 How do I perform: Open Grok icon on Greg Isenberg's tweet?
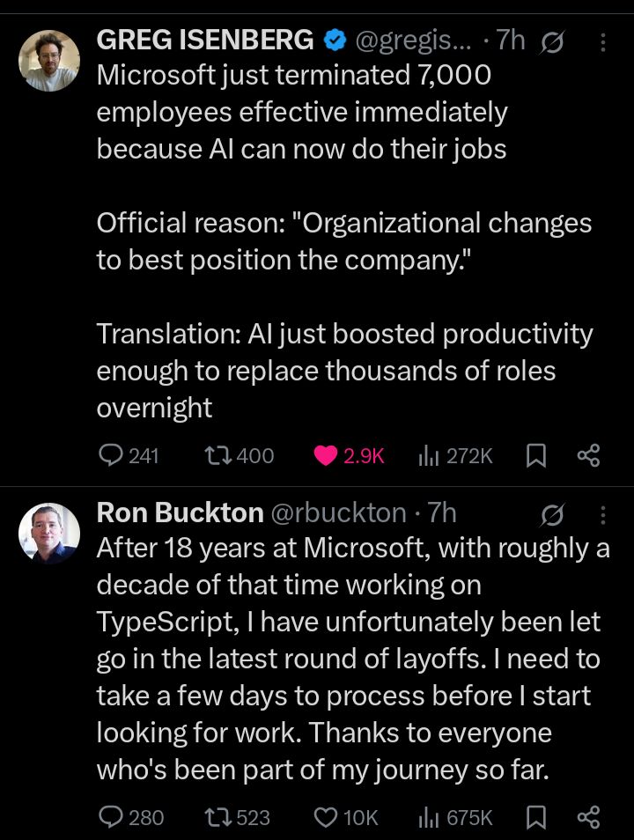(x=551, y=41)
